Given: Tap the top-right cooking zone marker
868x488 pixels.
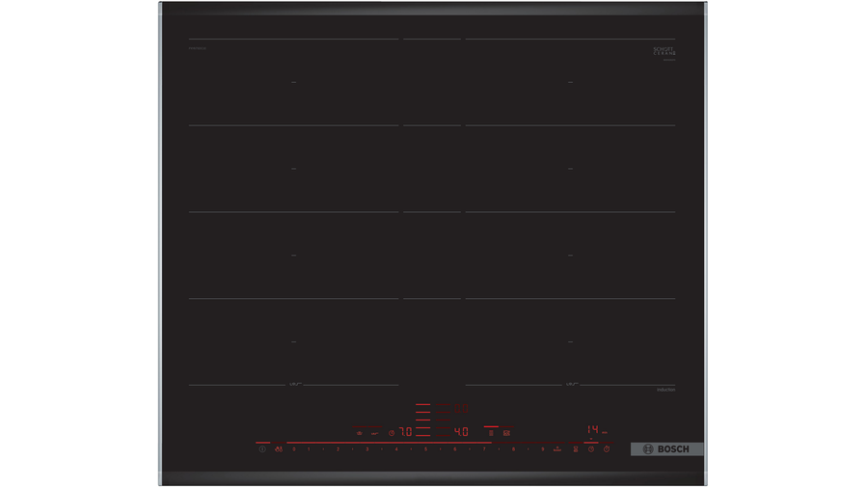Looking at the screenshot, I should click(570, 83).
